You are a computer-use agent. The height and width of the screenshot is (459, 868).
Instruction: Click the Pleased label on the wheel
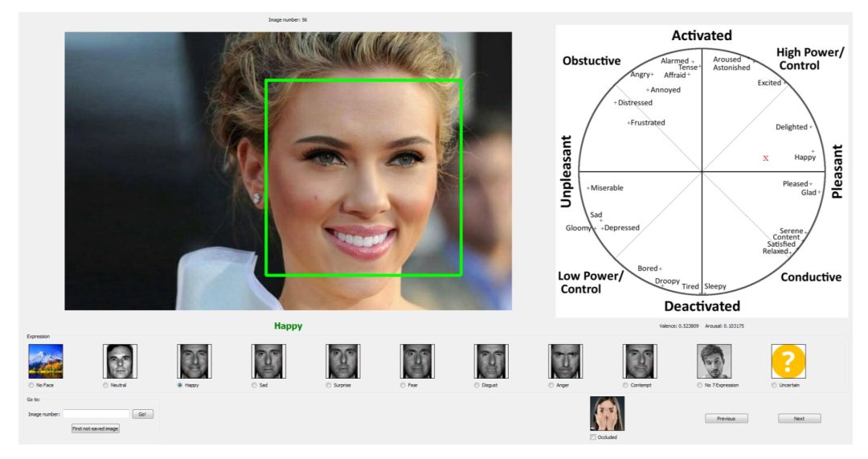795,184
